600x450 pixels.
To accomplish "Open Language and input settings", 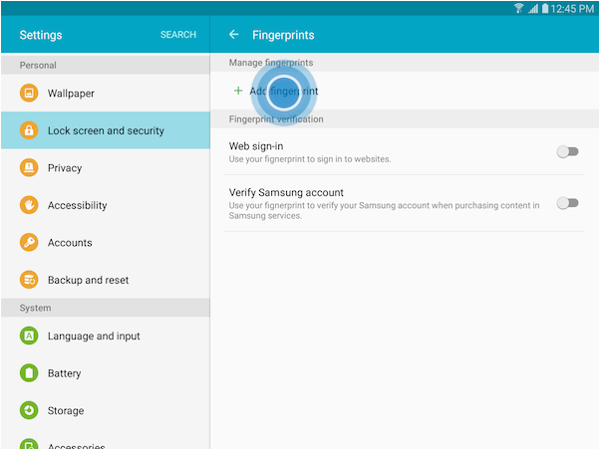I will [x=105, y=336].
